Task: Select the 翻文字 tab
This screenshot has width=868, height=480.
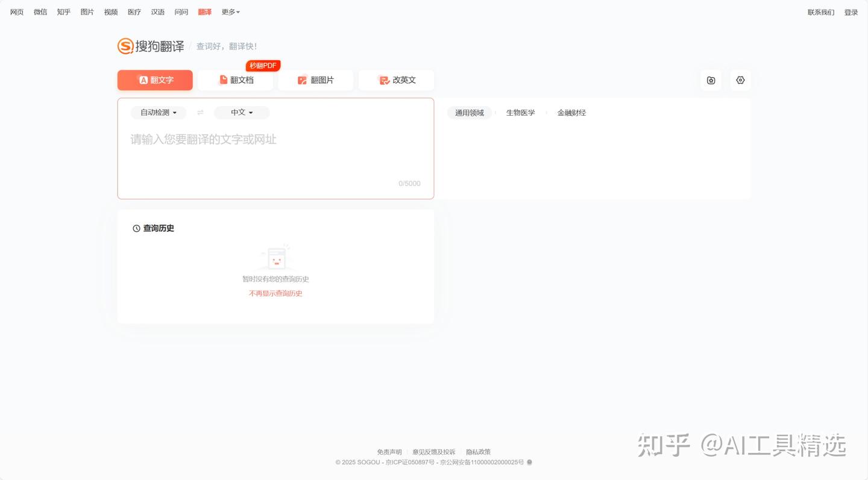Action: [155, 80]
